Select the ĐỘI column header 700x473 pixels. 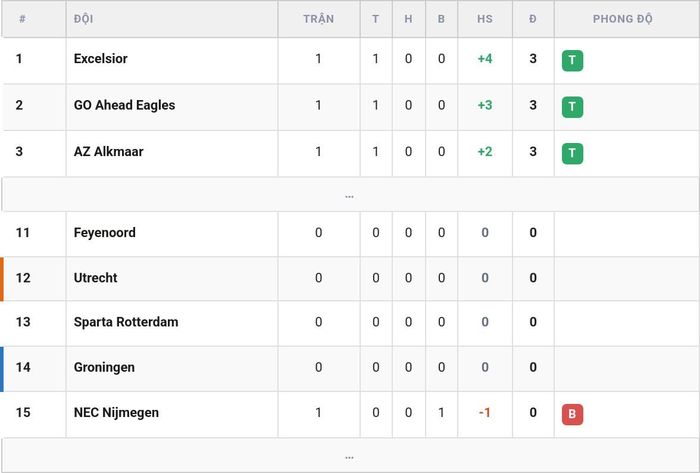83,19
